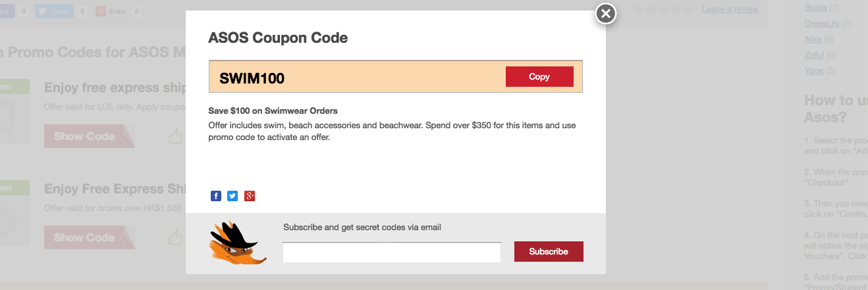Copy the SWIM100 coupon code

point(539,76)
